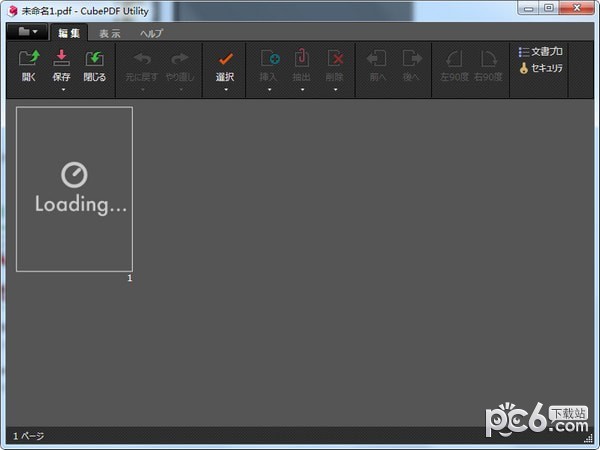Click the Insert (挿入) page icon
Image resolution: width=600 pixels, height=450 pixels.
(x=270, y=59)
